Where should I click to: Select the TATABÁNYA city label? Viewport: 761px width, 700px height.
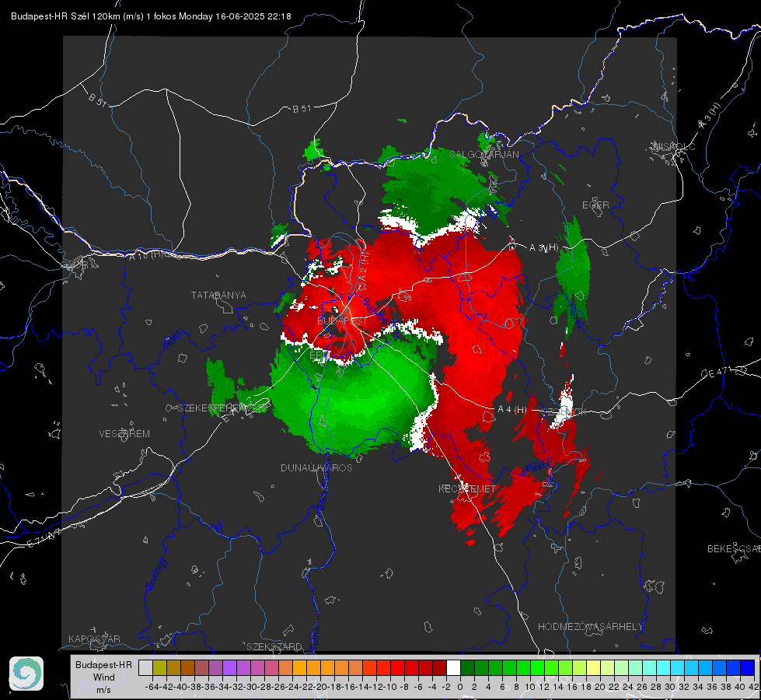click(x=218, y=295)
